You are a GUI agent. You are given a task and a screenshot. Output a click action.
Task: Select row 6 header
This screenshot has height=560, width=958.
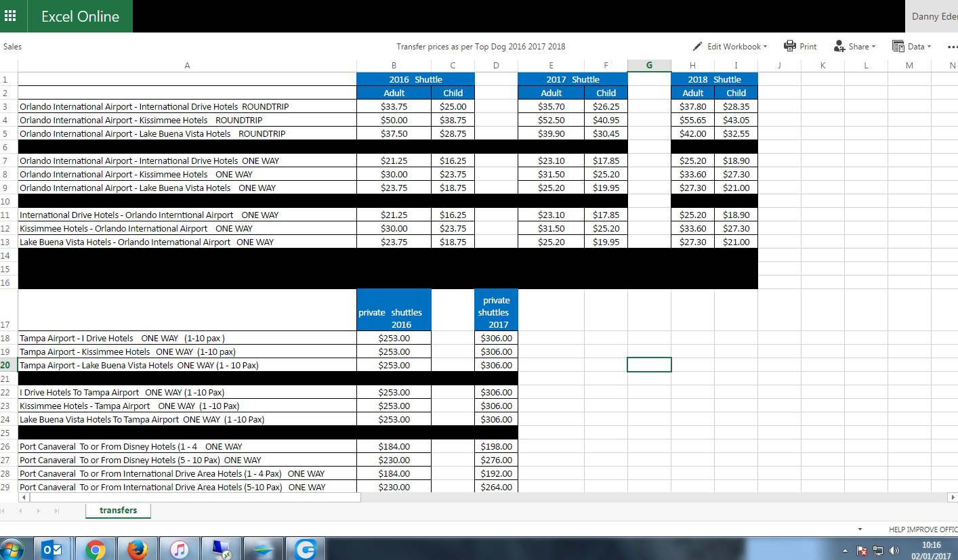tap(9, 147)
